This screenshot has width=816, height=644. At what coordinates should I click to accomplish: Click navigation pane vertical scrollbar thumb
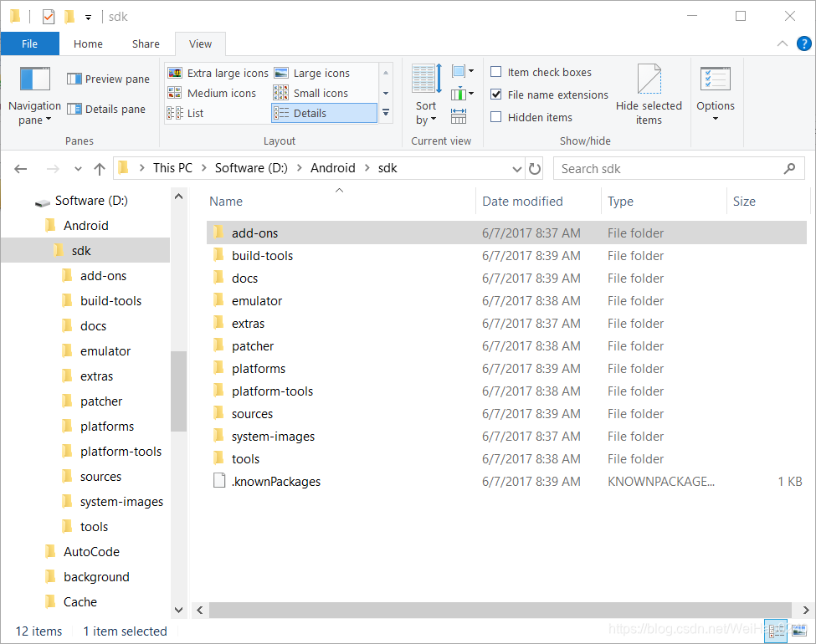[x=178, y=391]
